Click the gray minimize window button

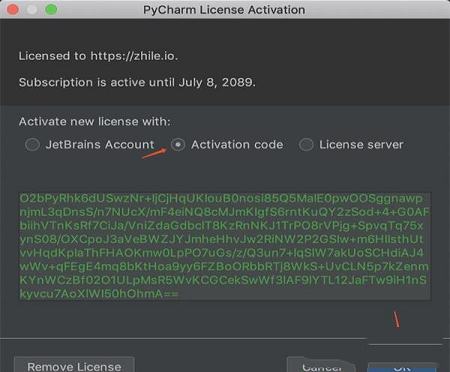(32, 9)
